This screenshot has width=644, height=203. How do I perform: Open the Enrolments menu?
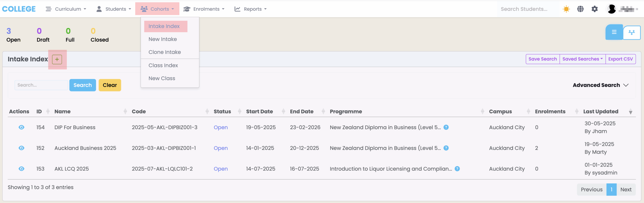[204, 9]
